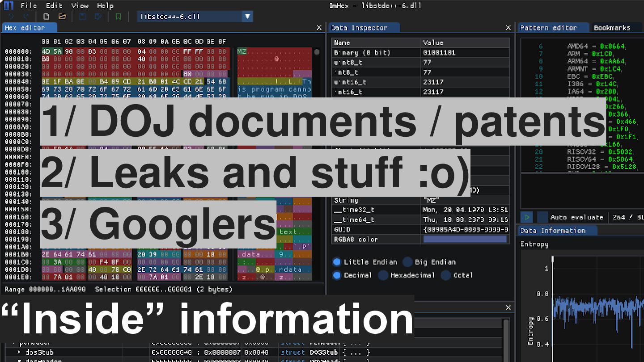Select the Hex editor tab
644x362 pixels.
pos(30,28)
